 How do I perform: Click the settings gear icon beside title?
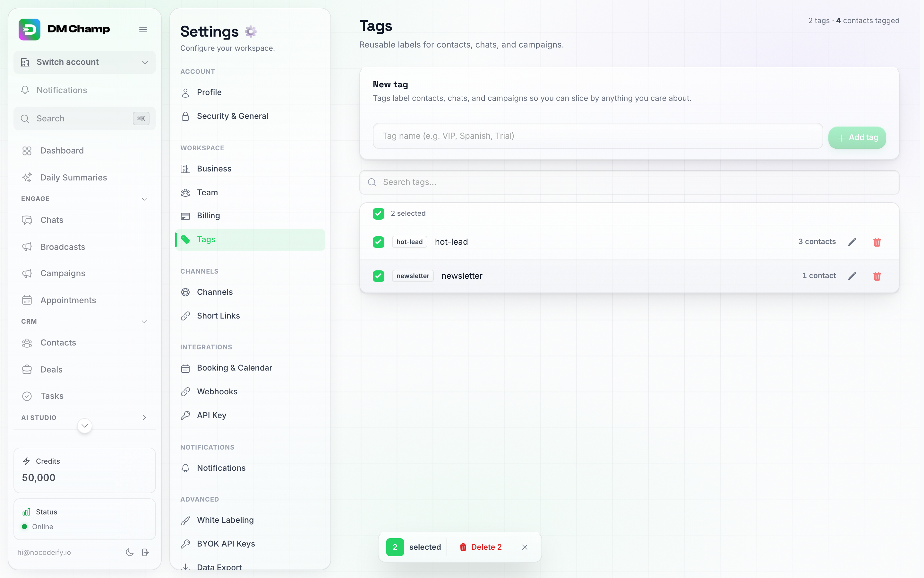tap(251, 31)
